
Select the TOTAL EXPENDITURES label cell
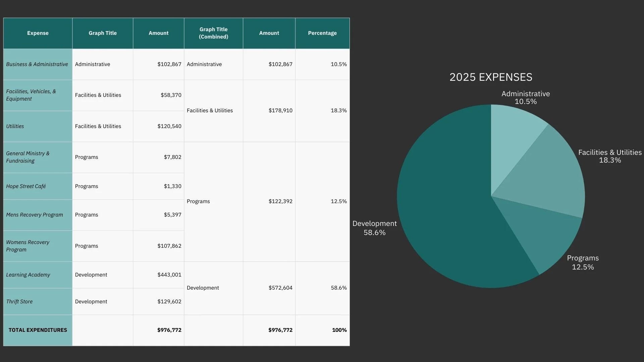[x=38, y=330]
